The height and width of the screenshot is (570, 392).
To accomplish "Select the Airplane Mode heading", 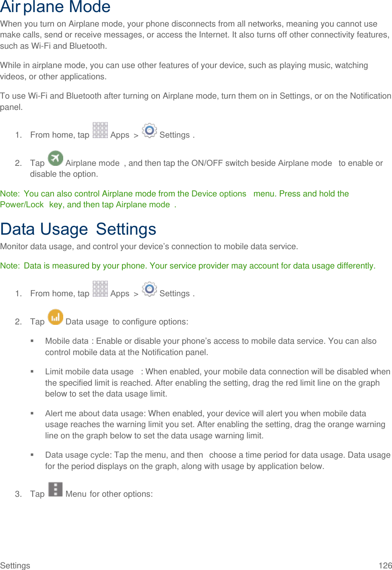I will 56,7.
